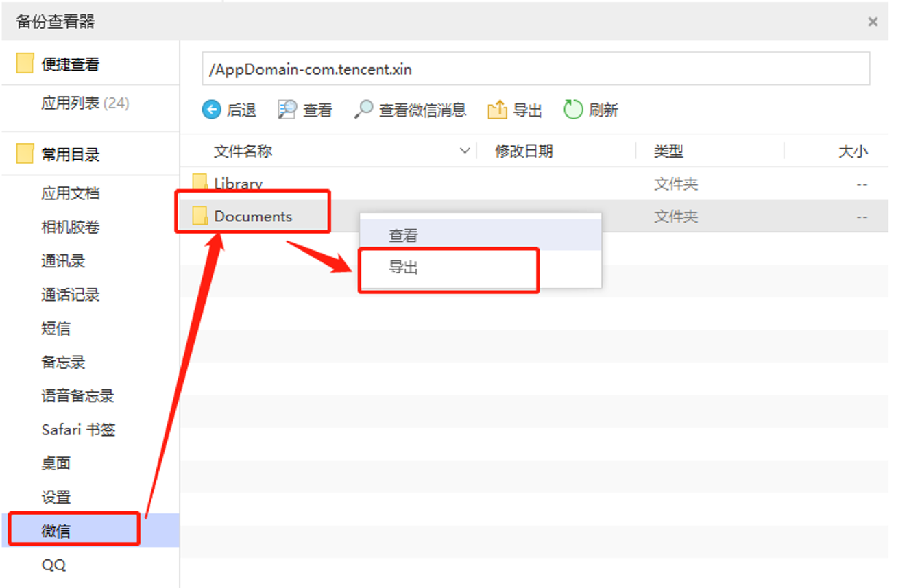Click the export icon in the toolbar
909x588 pixels.
(x=497, y=110)
